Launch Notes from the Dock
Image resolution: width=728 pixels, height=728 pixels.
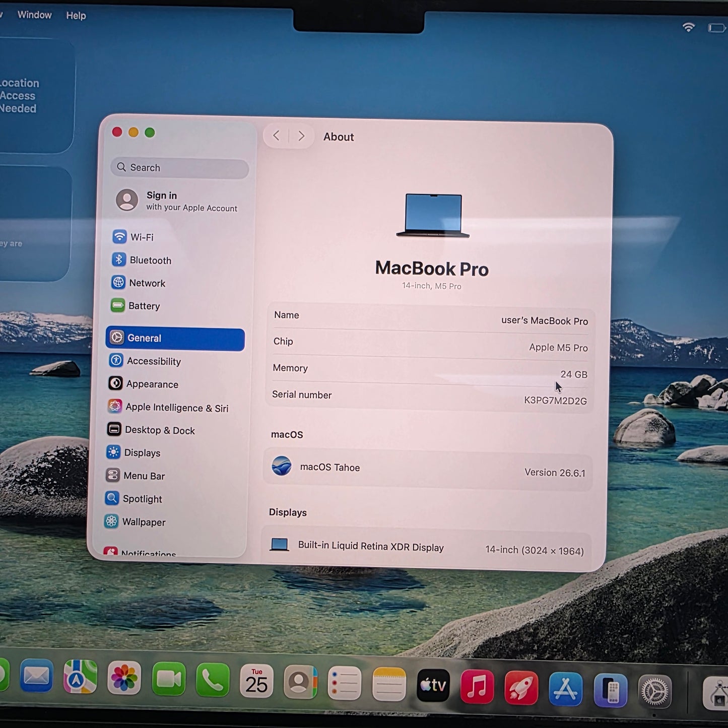389,685
